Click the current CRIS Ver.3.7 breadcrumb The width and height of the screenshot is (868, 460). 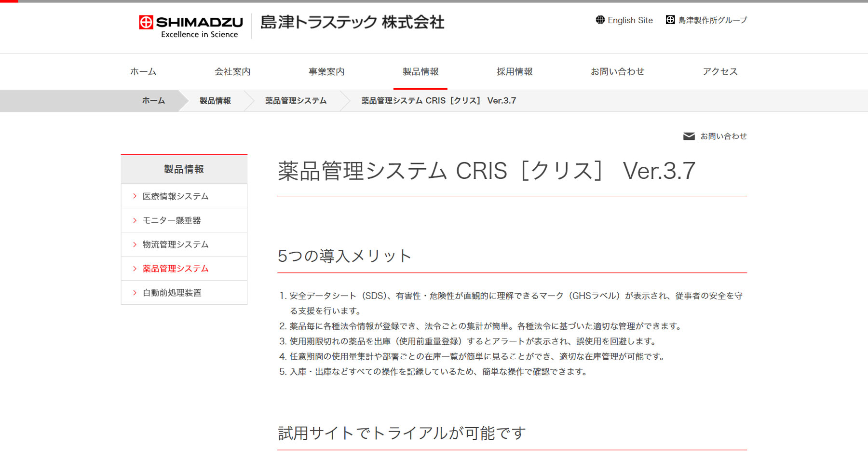(438, 101)
